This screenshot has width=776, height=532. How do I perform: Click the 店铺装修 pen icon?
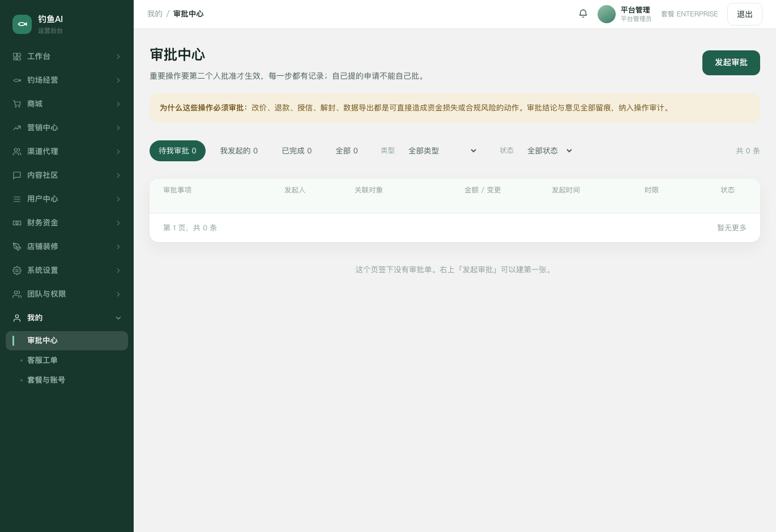17,247
